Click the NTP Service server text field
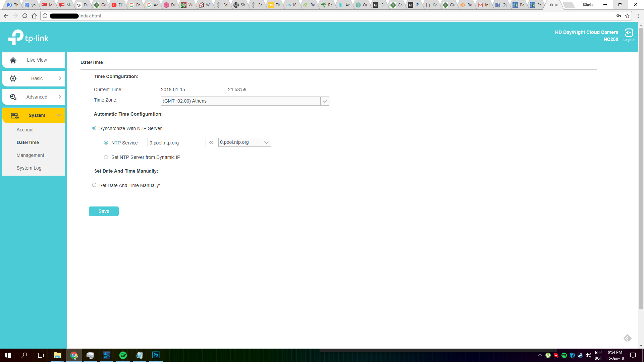The height and width of the screenshot is (362, 644). [x=176, y=142]
